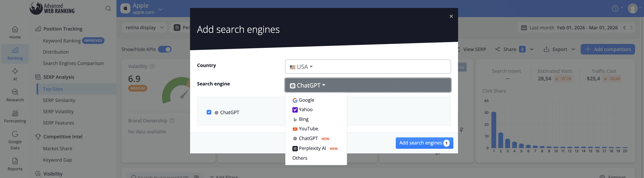Viewport: 644px width, 178px height.
Task: Select the AI sidebar icon
Action: [x=15, y=74]
